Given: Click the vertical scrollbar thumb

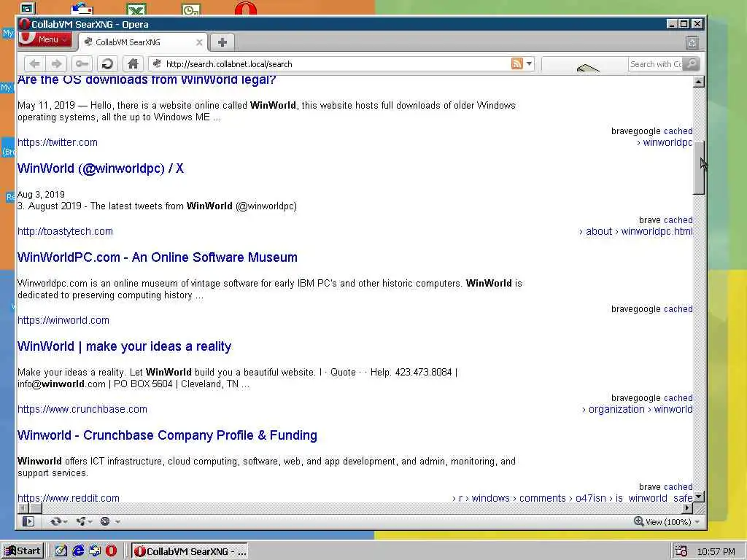Looking at the screenshot, I should [698, 168].
